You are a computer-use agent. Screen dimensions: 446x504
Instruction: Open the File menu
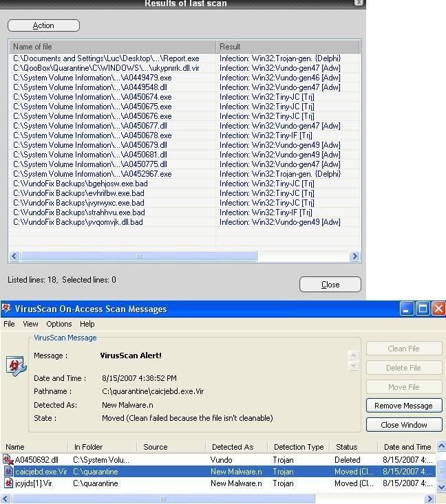tap(9, 324)
